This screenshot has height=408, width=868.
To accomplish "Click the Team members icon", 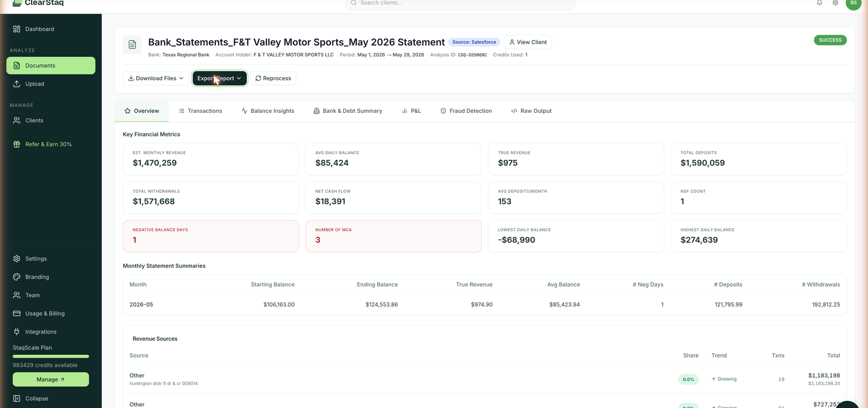I will (x=17, y=296).
